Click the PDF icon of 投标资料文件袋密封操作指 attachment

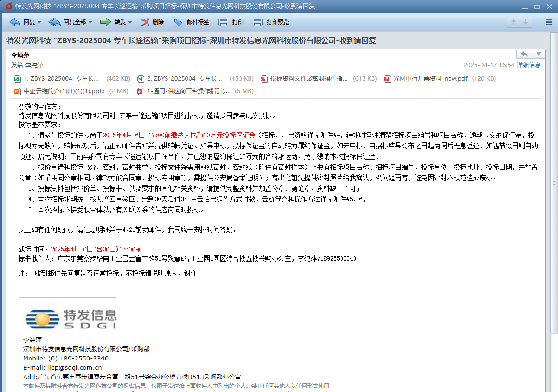(264, 79)
